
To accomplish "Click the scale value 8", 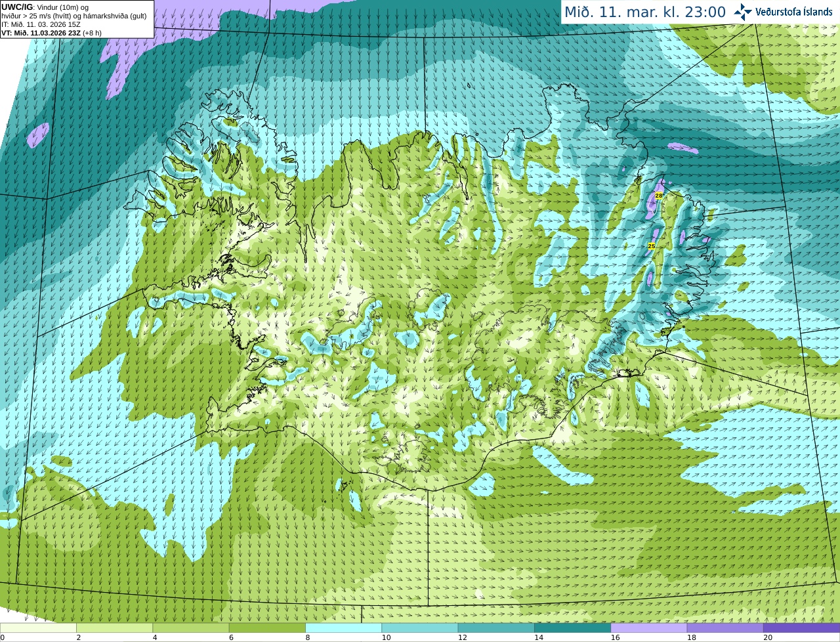I will click(x=308, y=637).
